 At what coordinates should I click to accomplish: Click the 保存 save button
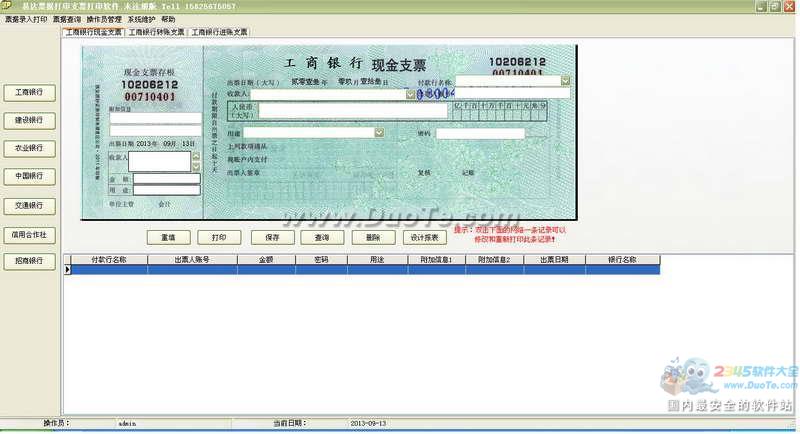pyautogui.click(x=272, y=238)
